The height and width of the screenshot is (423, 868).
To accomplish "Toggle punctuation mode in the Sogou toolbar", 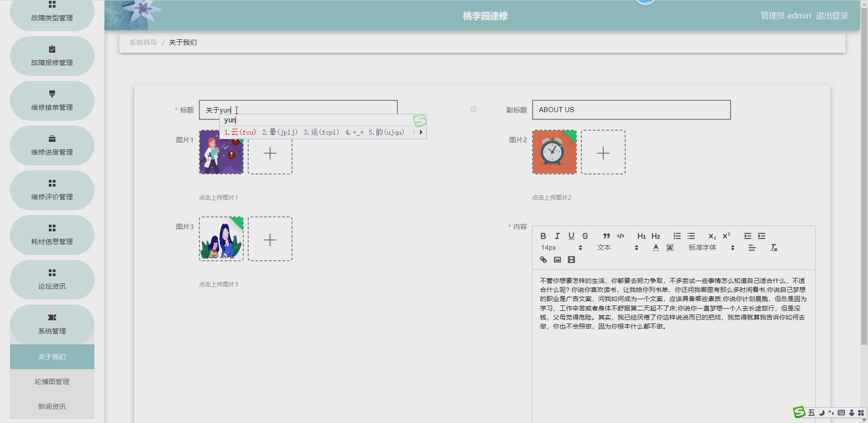I will point(831,413).
